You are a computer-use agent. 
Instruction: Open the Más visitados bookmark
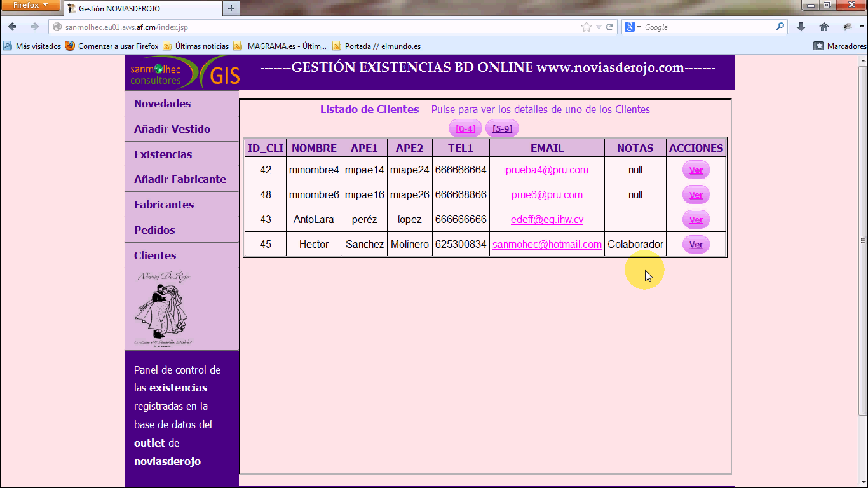point(32,46)
